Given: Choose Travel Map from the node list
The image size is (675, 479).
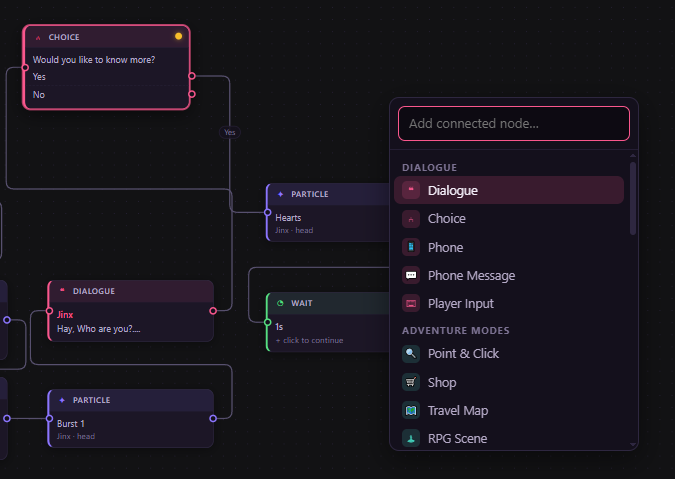Looking at the screenshot, I should (x=509, y=410).
